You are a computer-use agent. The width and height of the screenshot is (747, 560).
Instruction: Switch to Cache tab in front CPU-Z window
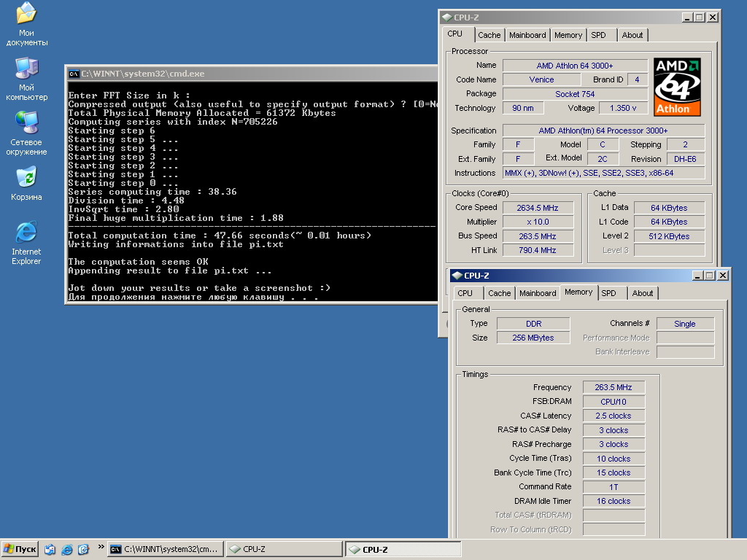click(x=499, y=293)
